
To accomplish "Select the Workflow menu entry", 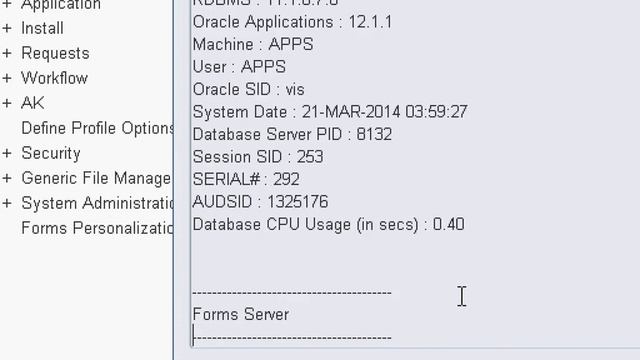I will [x=54, y=78].
